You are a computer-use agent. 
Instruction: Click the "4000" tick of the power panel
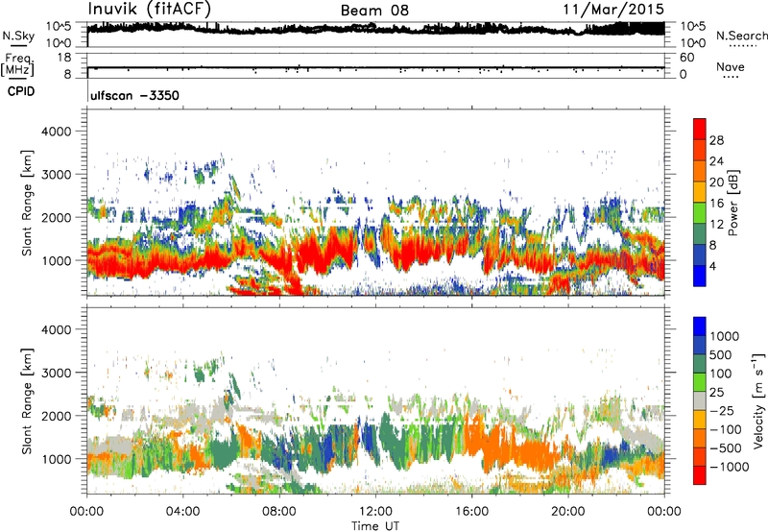pyautogui.click(x=57, y=132)
